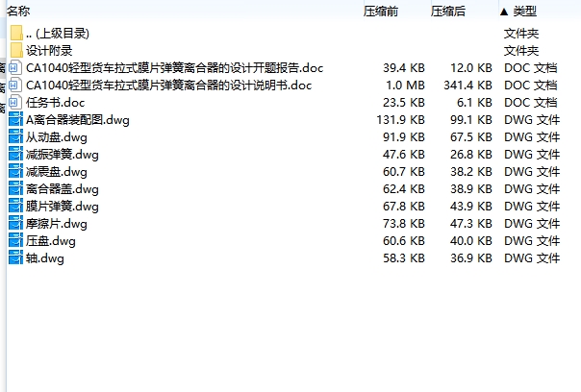Select the file 减振弹簧.dwg
This screenshot has height=392, width=581.
63,155
